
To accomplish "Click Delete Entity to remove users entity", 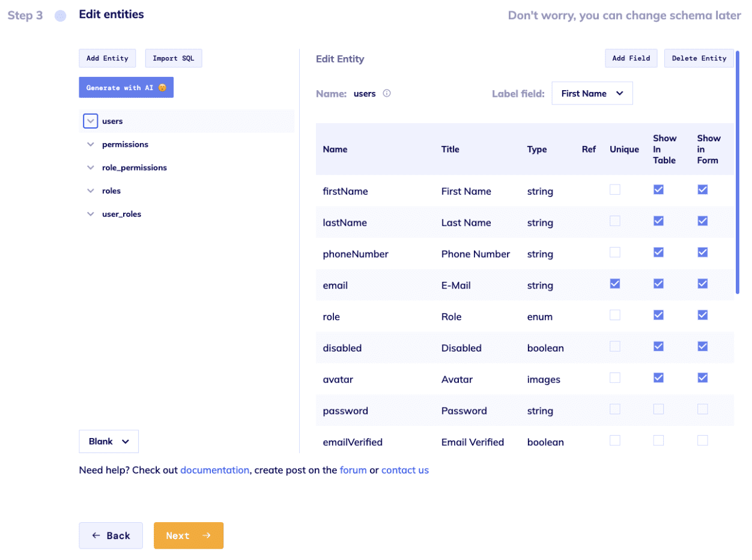I will point(699,58).
